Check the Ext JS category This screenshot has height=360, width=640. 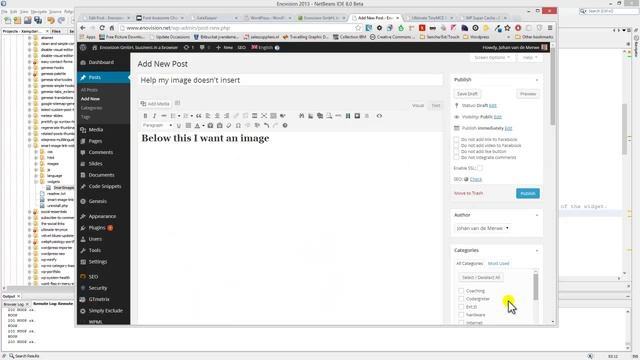[x=461, y=307]
